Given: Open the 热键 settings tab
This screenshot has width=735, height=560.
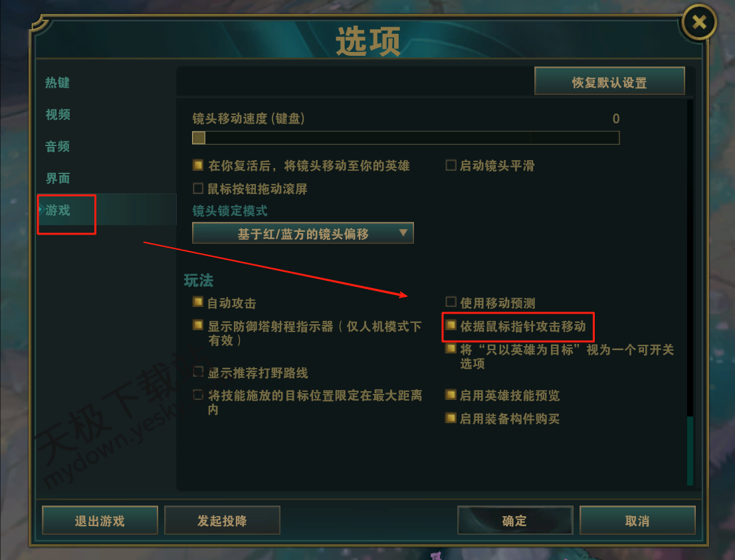Looking at the screenshot, I should [x=58, y=83].
